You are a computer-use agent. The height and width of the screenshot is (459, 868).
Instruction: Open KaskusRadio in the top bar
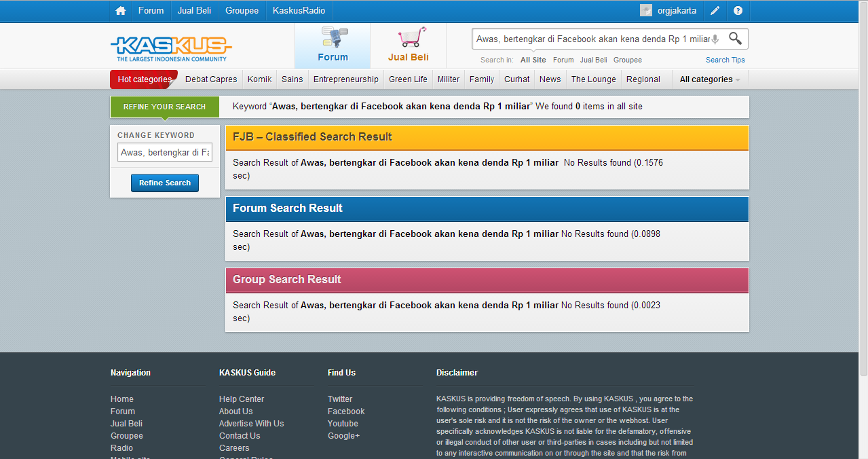299,11
